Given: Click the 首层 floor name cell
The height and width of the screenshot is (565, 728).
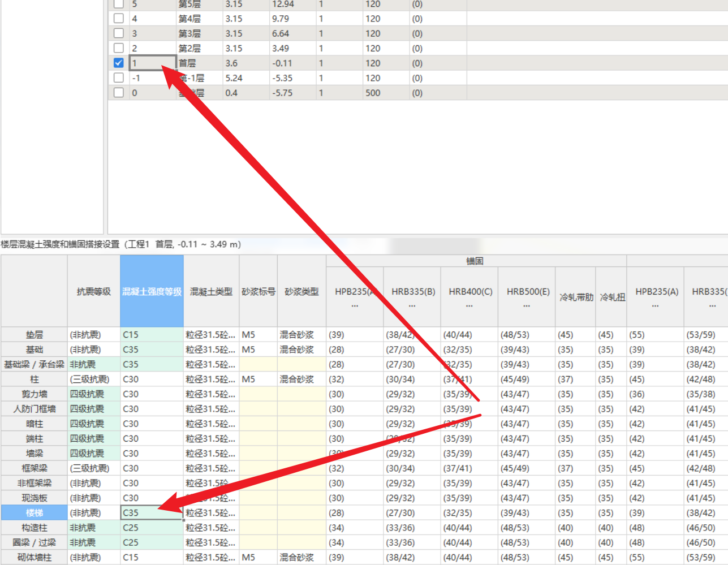Looking at the screenshot, I should tap(200, 63).
